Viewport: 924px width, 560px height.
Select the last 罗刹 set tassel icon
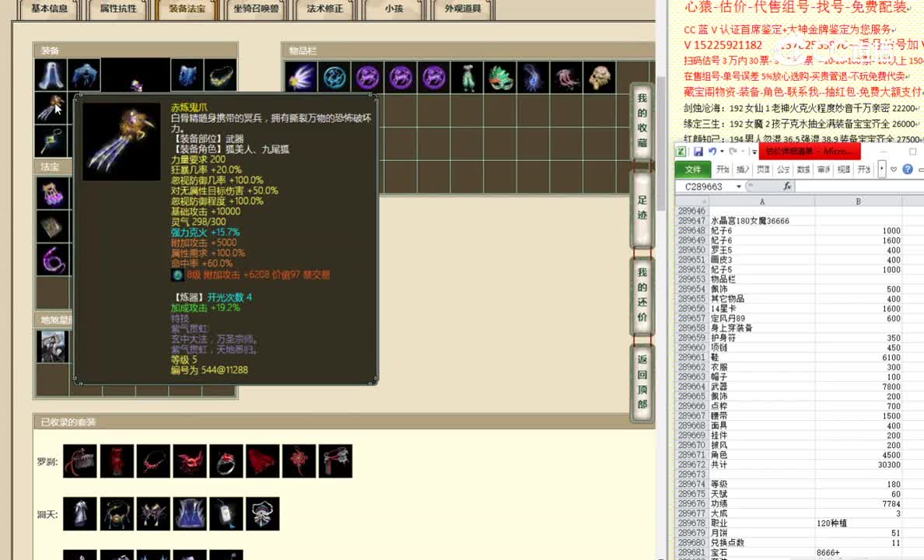pos(336,461)
